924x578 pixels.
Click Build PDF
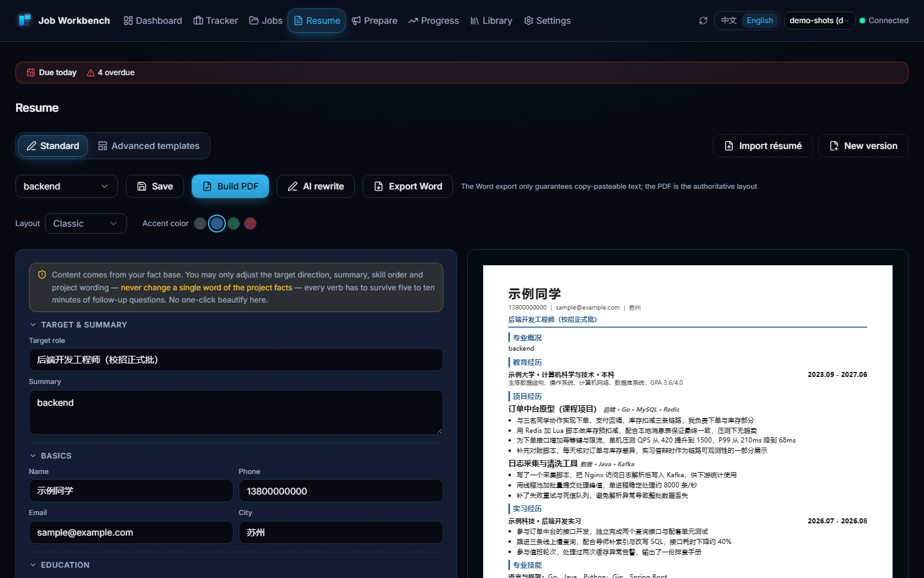pyautogui.click(x=230, y=186)
